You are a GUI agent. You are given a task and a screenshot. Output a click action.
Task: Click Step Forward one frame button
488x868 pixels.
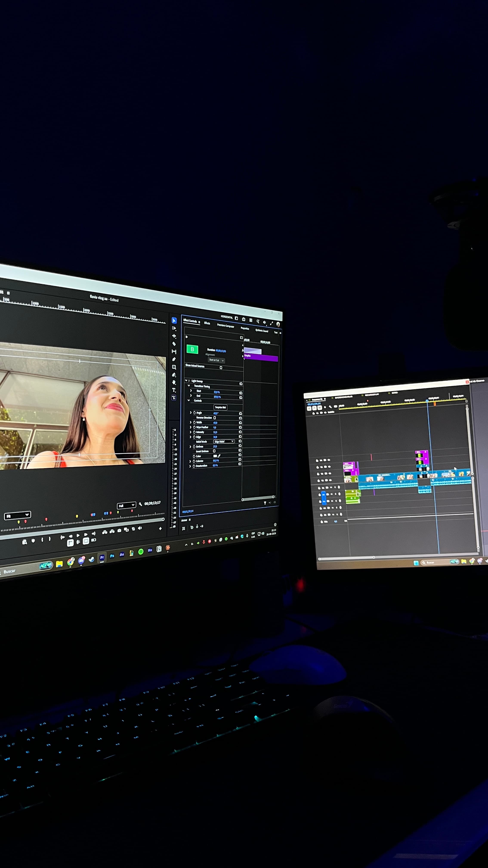point(86,534)
